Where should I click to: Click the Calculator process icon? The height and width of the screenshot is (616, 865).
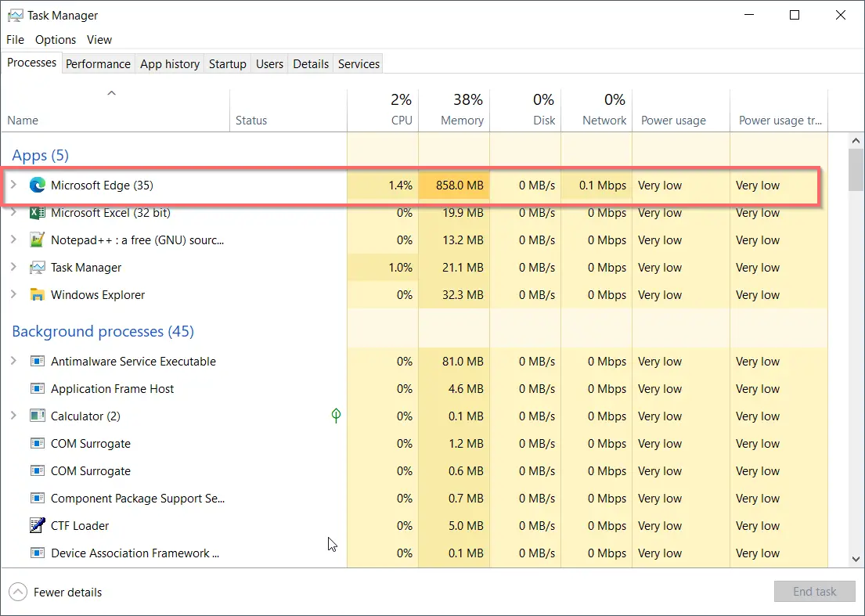(x=38, y=416)
